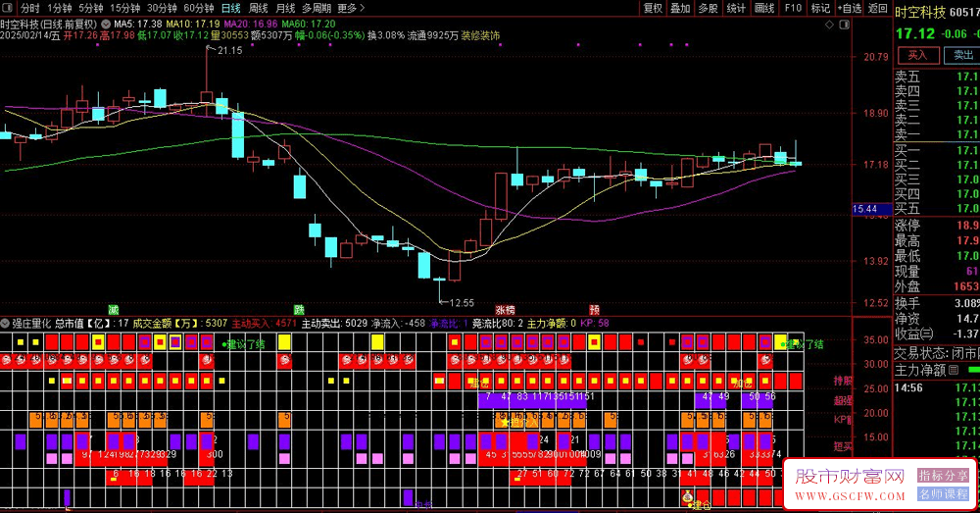Click the 时空科技 stock name in side panel
Image resolution: width=980 pixels, height=513 pixels.
coord(920,12)
